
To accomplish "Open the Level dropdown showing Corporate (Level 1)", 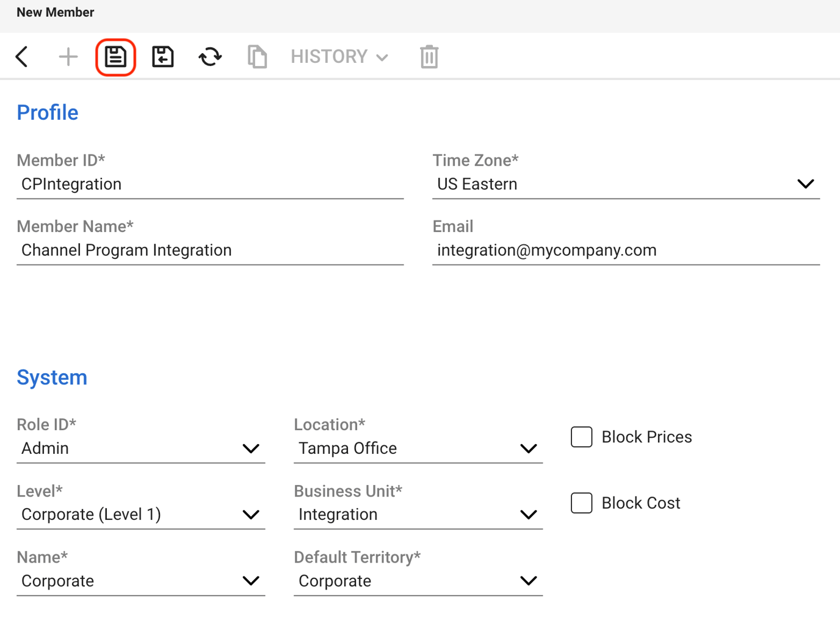I will [251, 514].
